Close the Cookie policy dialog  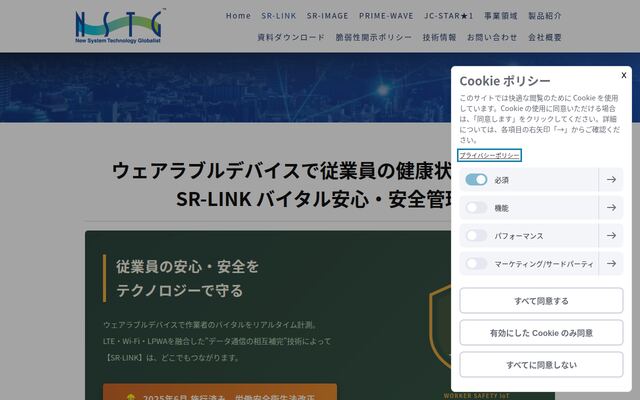[x=624, y=75]
